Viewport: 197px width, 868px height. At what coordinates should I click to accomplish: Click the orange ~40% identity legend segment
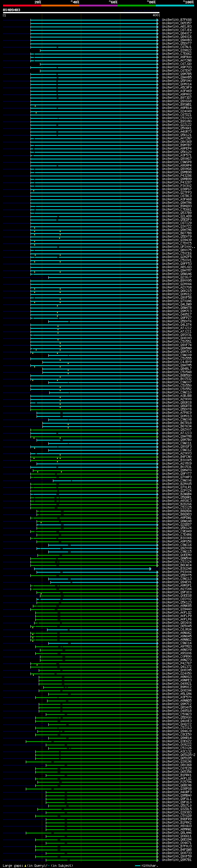pyautogui.click(x=60, y=6)
